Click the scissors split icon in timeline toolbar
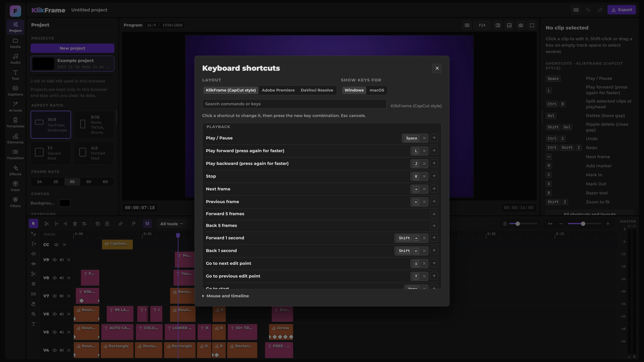Screen dimensions: 644x362 point(46,224)
